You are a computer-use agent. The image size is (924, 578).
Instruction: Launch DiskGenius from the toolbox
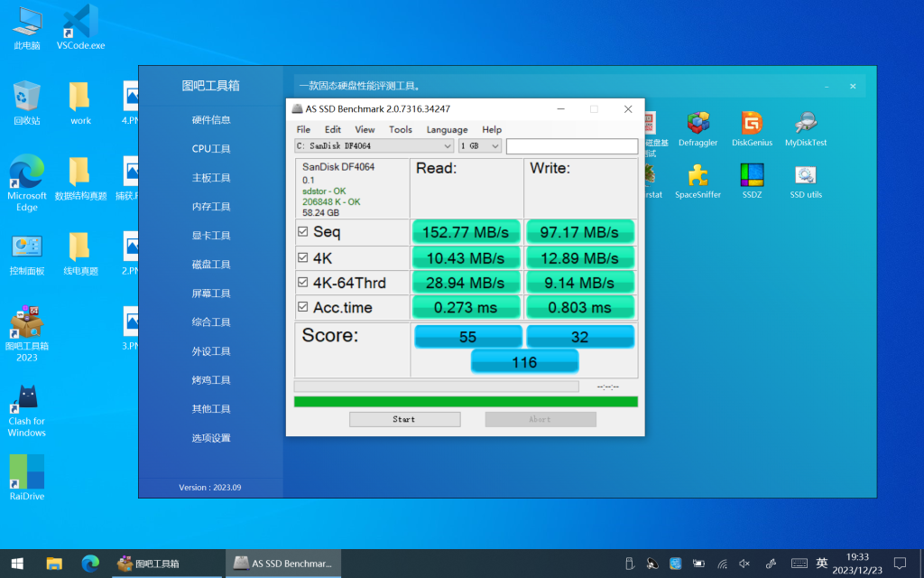coord(752,128)
